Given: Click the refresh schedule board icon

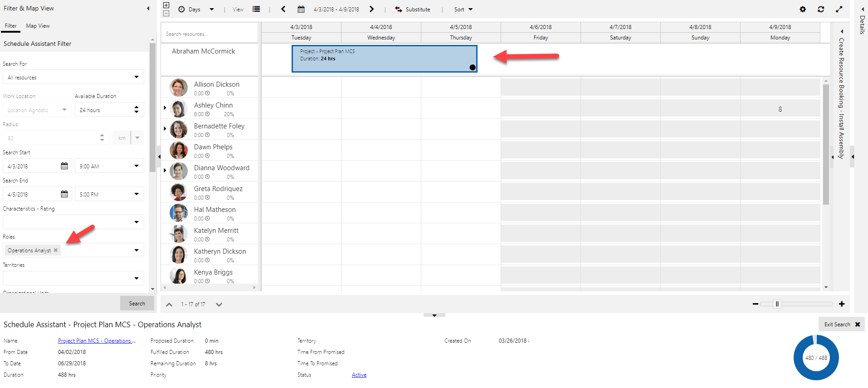Looking at the screenshot, I should 821,9.
